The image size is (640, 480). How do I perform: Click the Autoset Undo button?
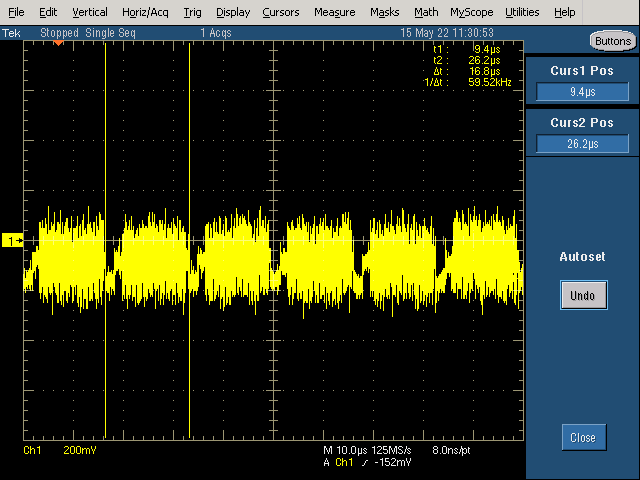point(583,295)
